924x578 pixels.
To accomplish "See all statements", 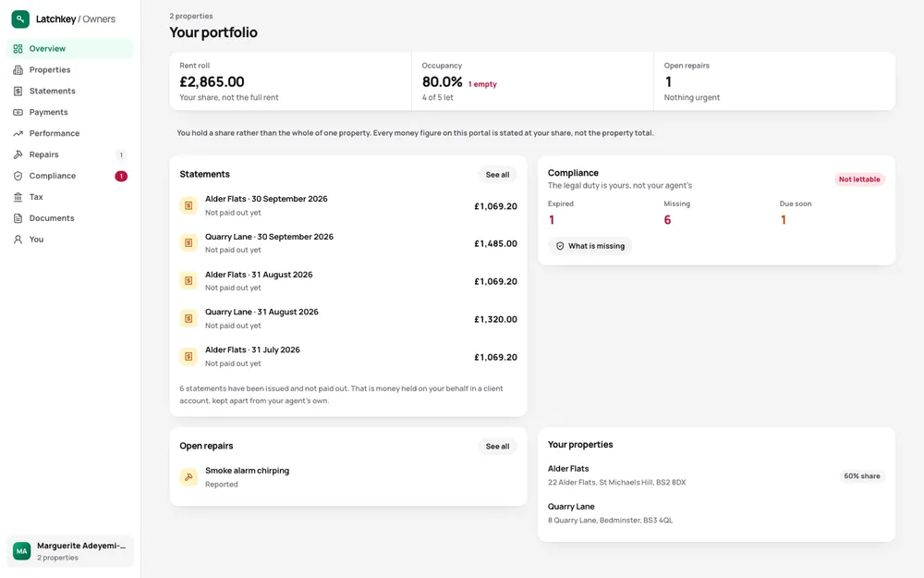I will click(497, 175).
